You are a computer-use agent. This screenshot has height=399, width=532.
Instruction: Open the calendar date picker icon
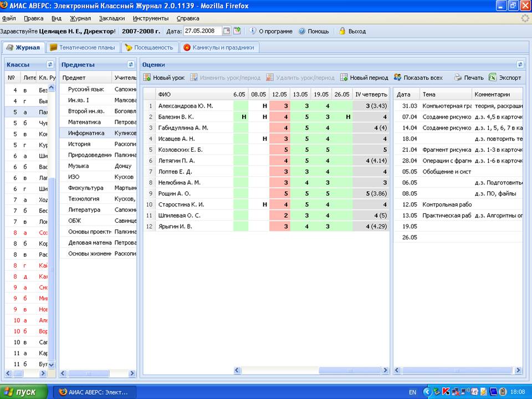point(227,31)
